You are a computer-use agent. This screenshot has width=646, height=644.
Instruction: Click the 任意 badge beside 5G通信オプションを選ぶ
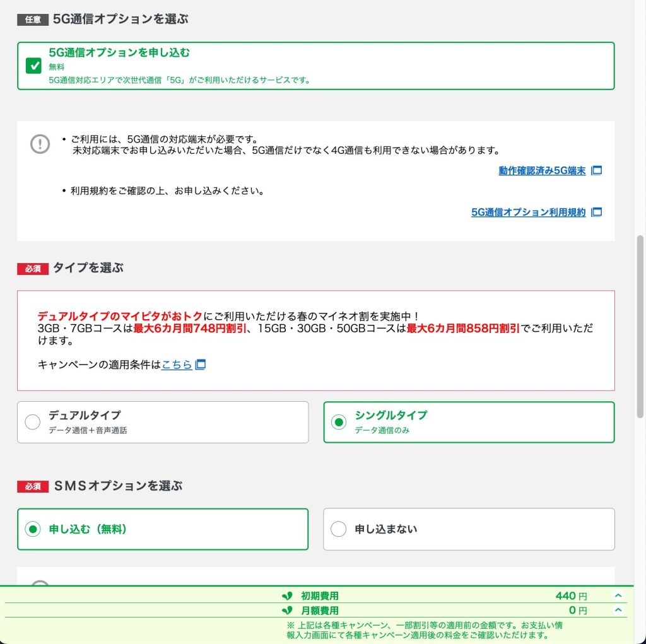click(32, 20)
